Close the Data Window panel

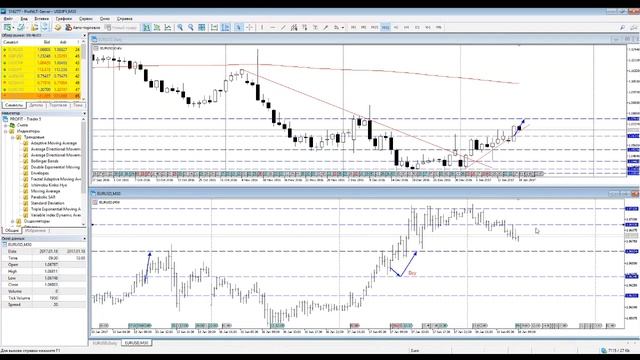84,238
